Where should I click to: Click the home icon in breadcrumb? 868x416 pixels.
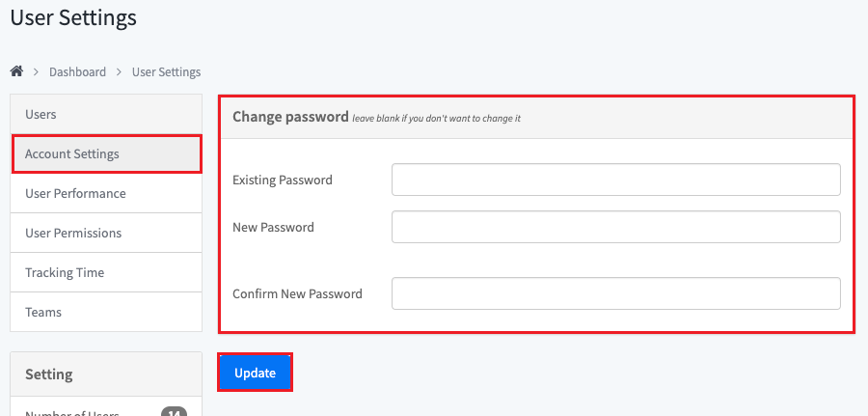coord(16,71)
